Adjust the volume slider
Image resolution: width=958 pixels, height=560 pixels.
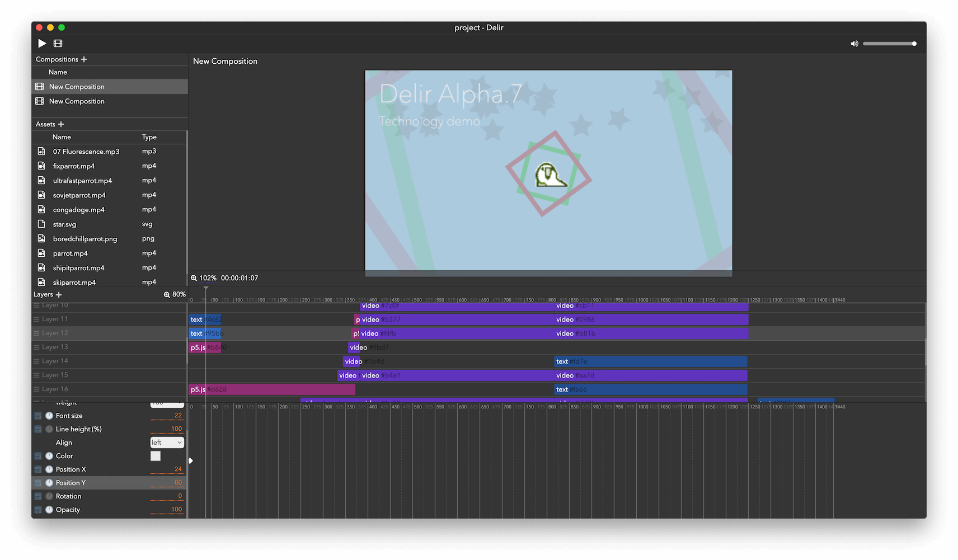pyautogui.click(x=890, y=44)
